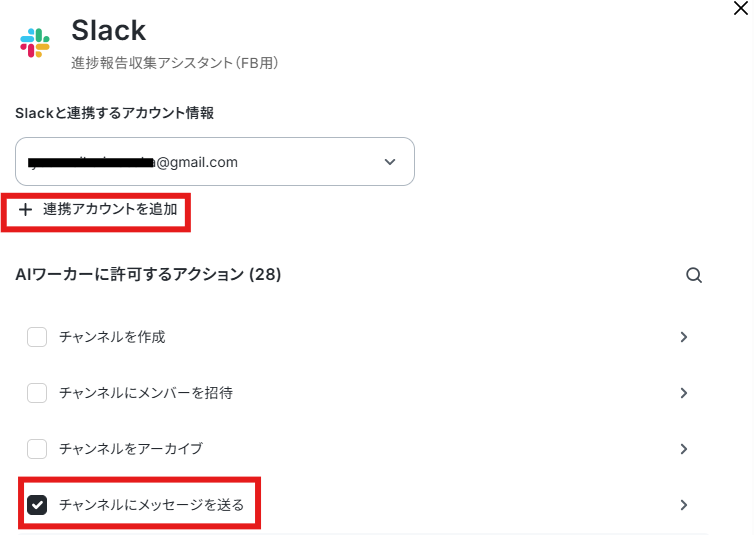
Task: Expand the チャンネルを作成 chevron
Action: pyautogui.click(x=683, y=337)
